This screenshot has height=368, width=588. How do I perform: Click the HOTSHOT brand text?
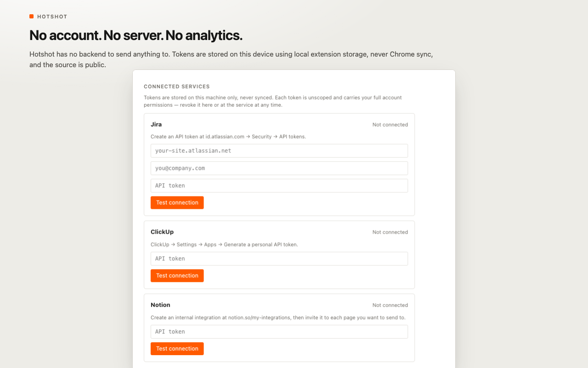(x=52, y=17)
